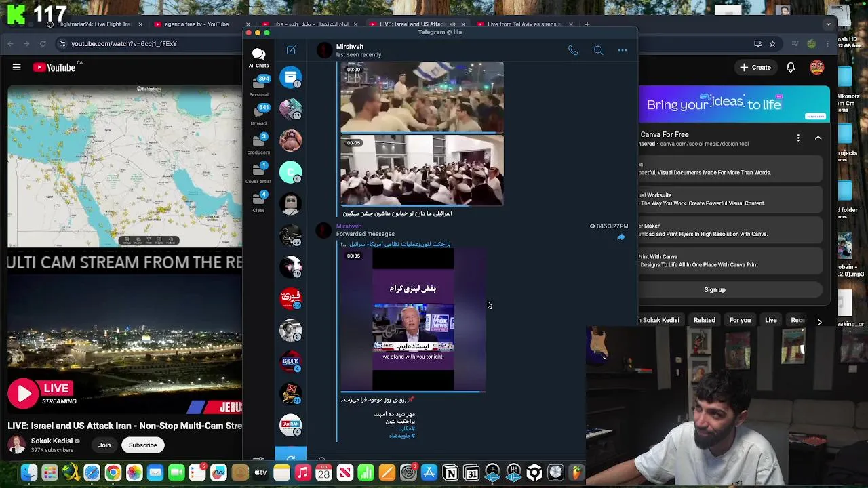
Task: Open the IRAN channel chat avatar
Action: tap(290, 425)
